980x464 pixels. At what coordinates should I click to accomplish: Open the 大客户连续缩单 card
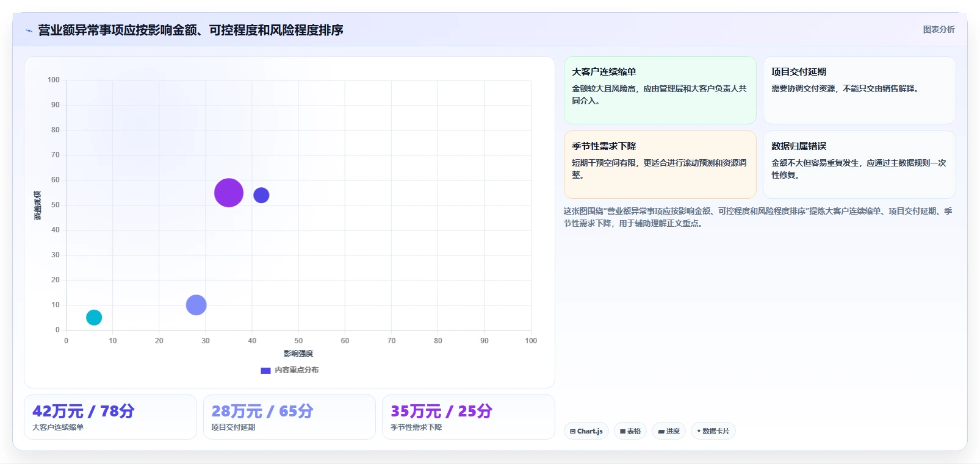click(660, 90)
